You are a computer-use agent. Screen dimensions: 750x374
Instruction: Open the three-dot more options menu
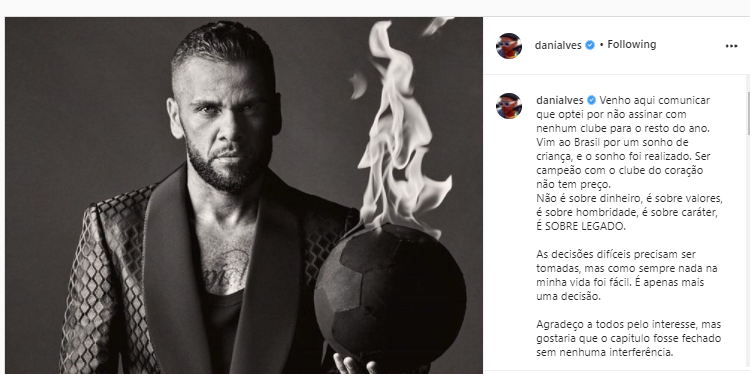pyautogui.click(x=731, y=46)
